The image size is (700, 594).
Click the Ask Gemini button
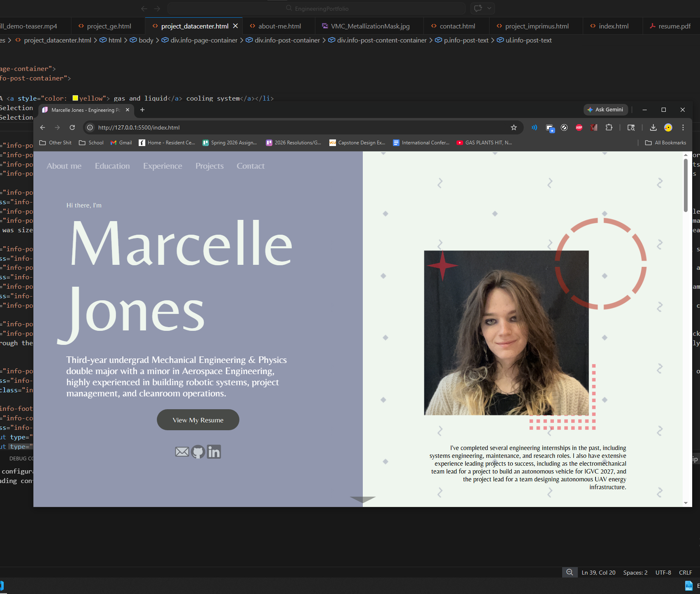pos(605,110)
